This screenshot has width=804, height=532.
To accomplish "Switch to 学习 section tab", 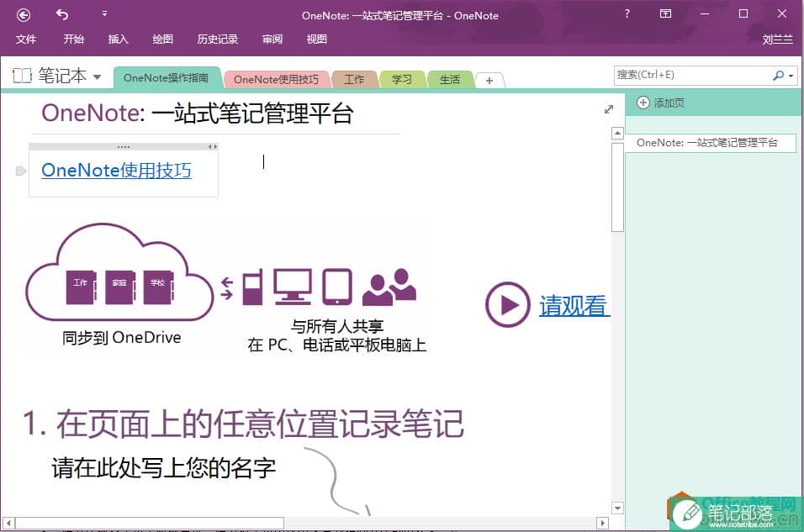I will point(401,80).
